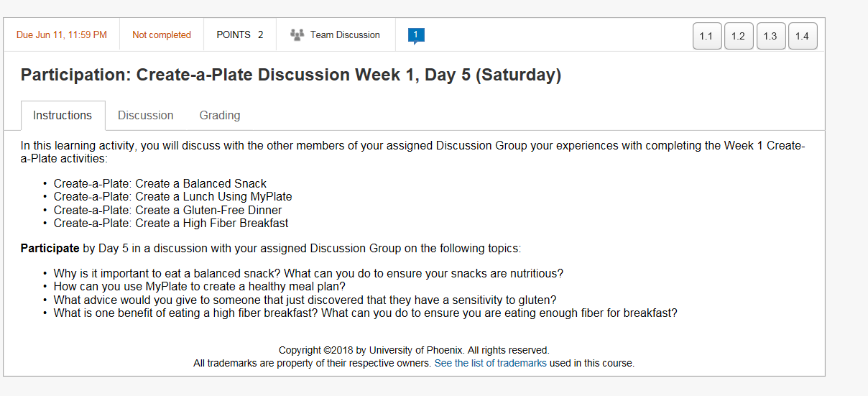Click the 'POINTS 2' indicator
Viewport: 868px width, 396px height.
click(x=240, y=35)
